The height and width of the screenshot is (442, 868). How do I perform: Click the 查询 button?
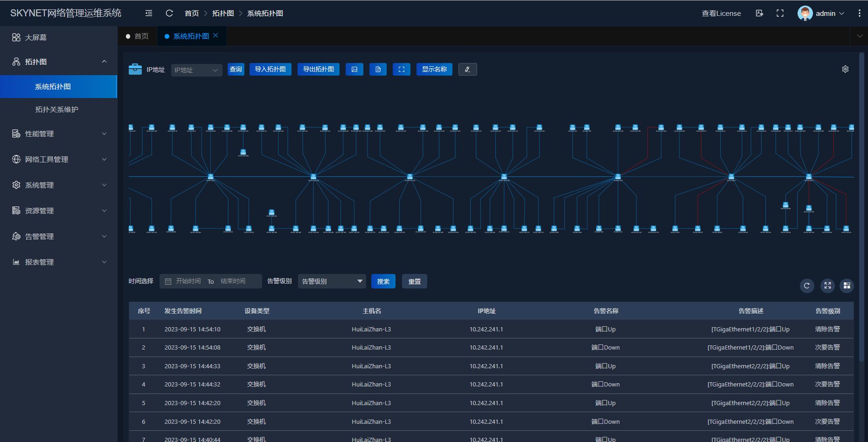[x=236, y=69]
